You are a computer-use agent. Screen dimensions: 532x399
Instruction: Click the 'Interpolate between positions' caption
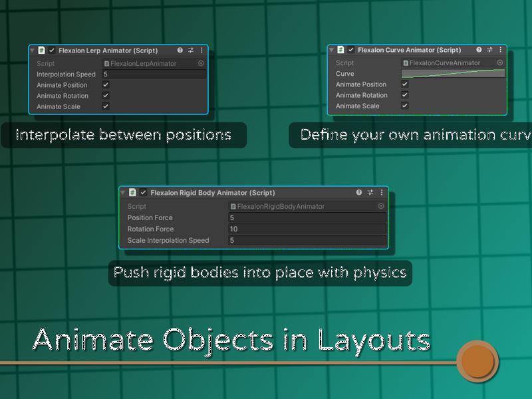click(124, 135)
